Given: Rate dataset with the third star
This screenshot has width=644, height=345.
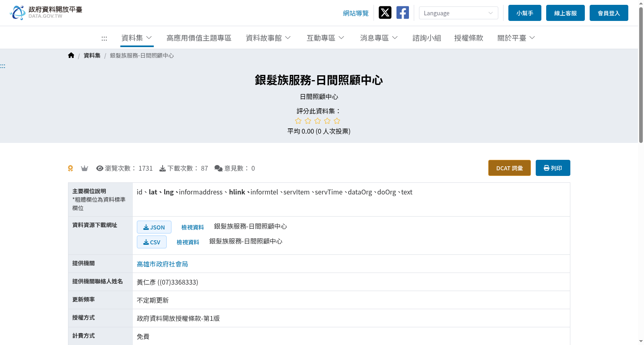Looking at the screenshot, I should click(x=318, y=121).
